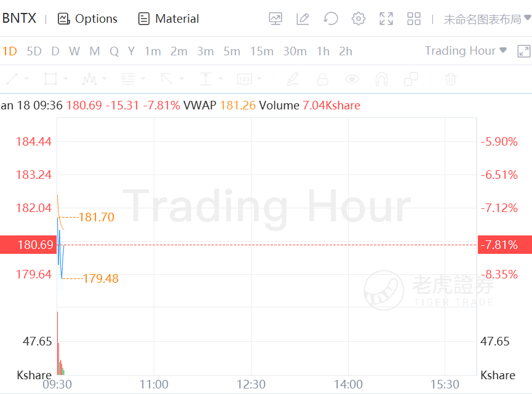Open the Options button

pos(87,18)
